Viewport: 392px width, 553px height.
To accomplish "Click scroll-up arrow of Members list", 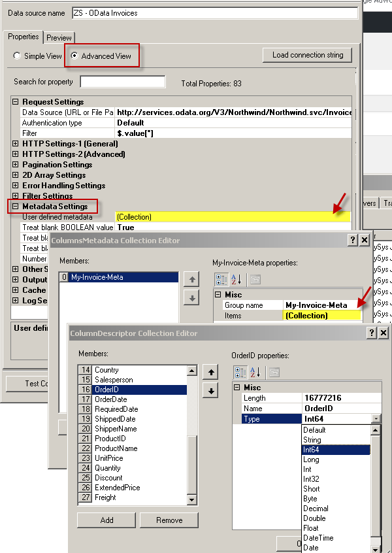I will [x=192, y=371].
